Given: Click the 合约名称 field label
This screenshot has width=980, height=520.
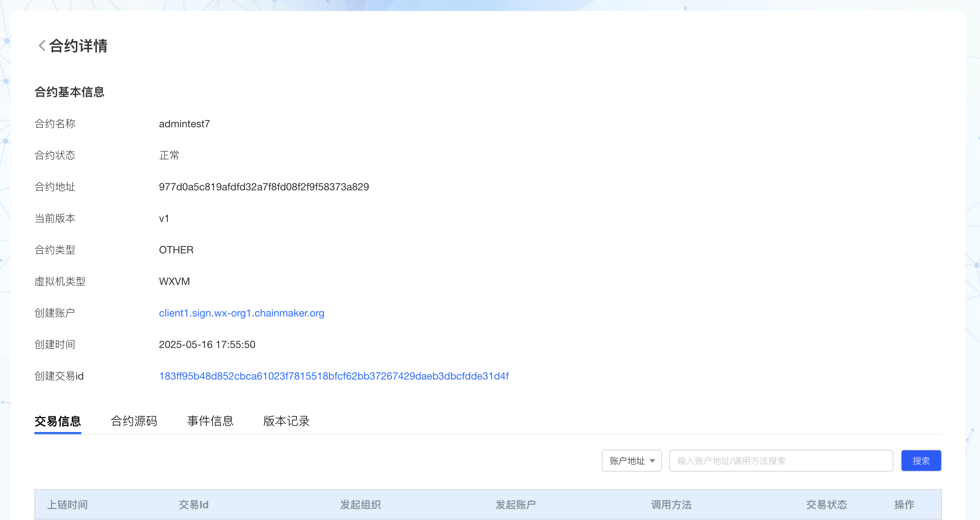Looking at the screenshot, I should pyautogui.click(x=55, y=124).
